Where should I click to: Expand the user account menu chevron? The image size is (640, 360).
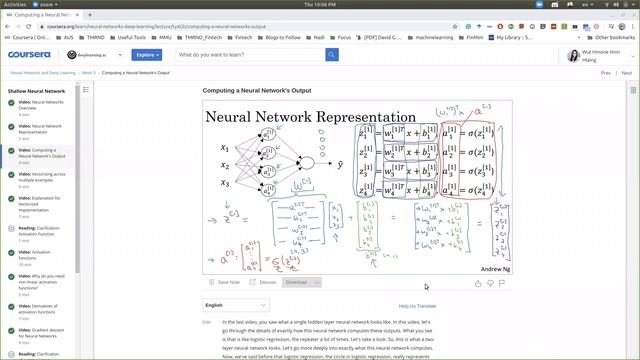click(633, 56)
